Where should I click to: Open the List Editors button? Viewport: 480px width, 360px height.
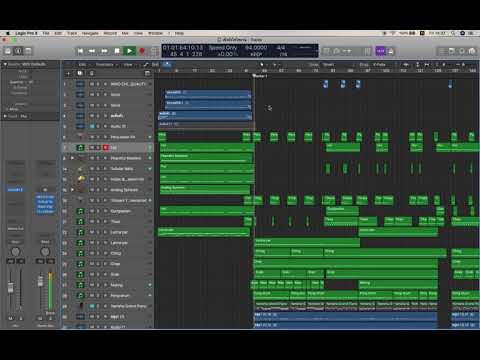tap(442, 51)
